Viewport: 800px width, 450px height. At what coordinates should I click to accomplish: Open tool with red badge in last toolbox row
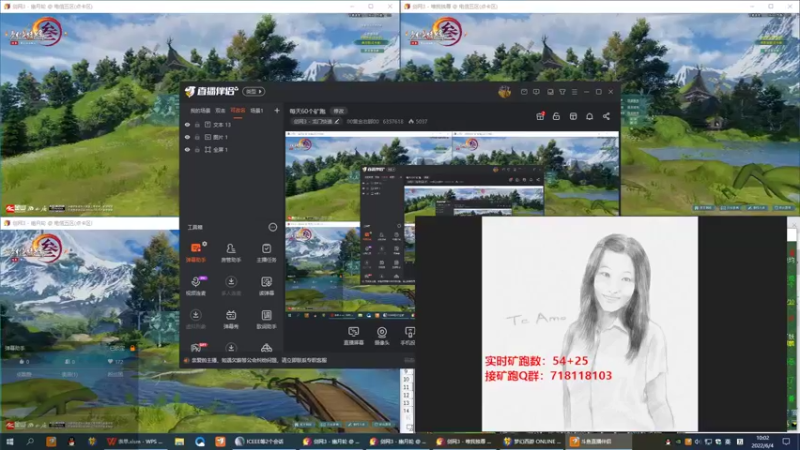[x=196, y=348]
